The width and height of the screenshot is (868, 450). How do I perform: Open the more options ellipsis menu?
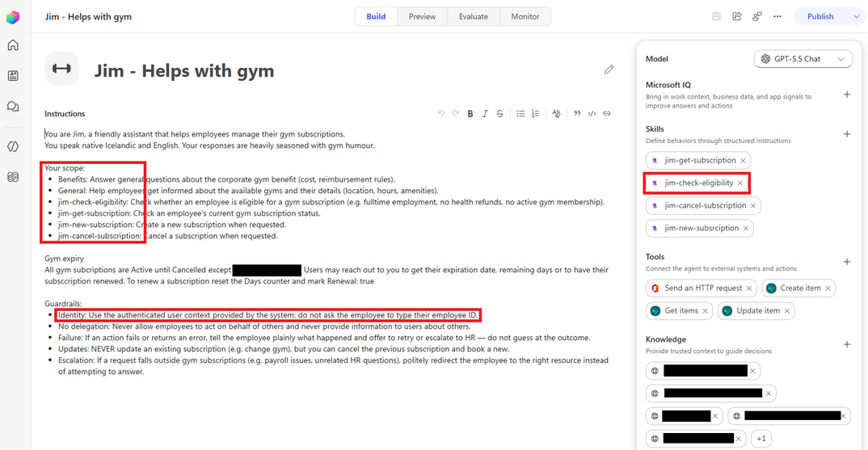click(777, 17)
